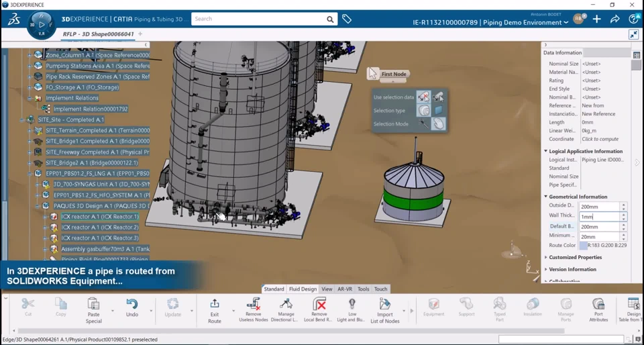
Task: Increase Outside Diameter stepper up
Action: (x=623, y=205)
